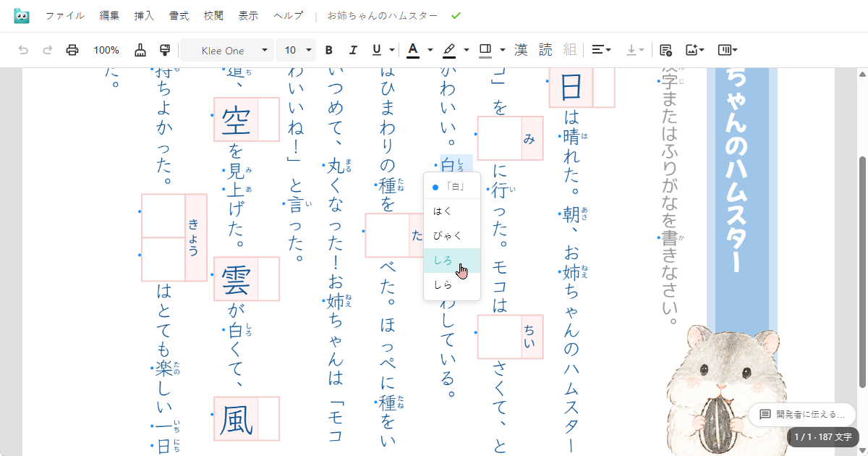Click the 漢 kanji conversion icon
This screenshot has height=456, width=868.
pos(520,50)
